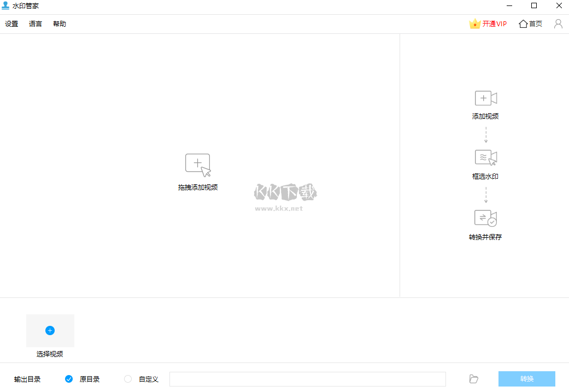Click the 开通VIP link

495,24
